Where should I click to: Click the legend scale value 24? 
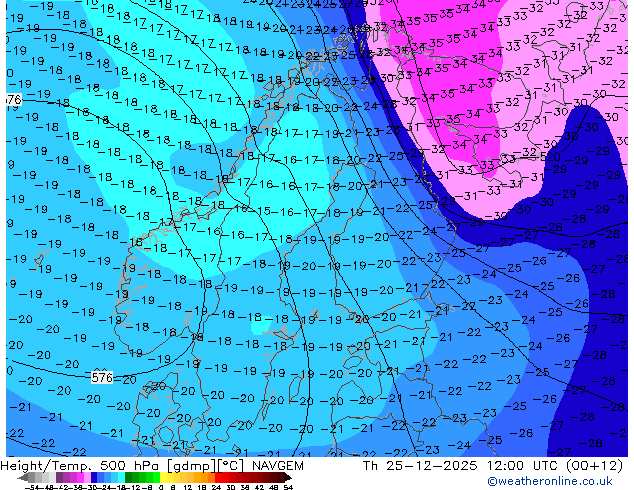click(x=216, y=488)
